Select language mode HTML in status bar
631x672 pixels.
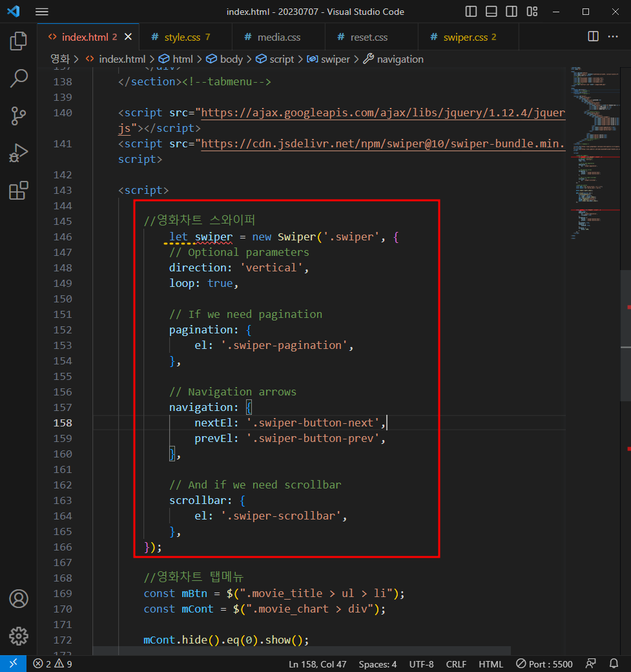[x=490, y=664]
